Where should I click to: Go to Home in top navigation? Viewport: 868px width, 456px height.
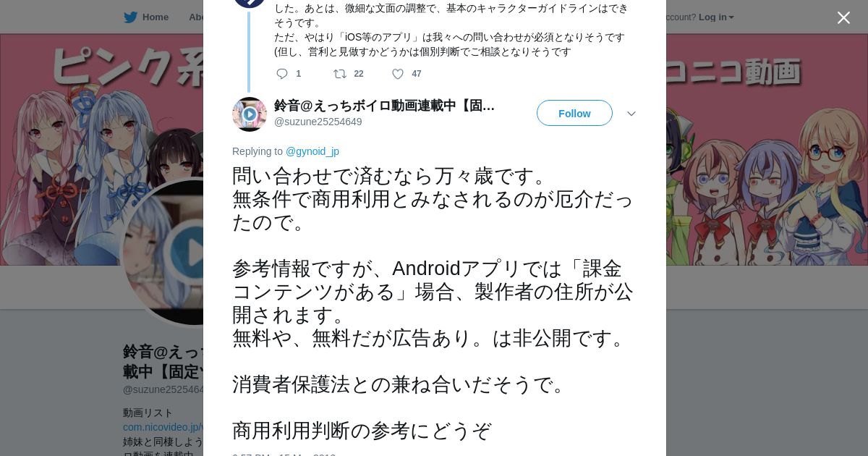(156, 17)
